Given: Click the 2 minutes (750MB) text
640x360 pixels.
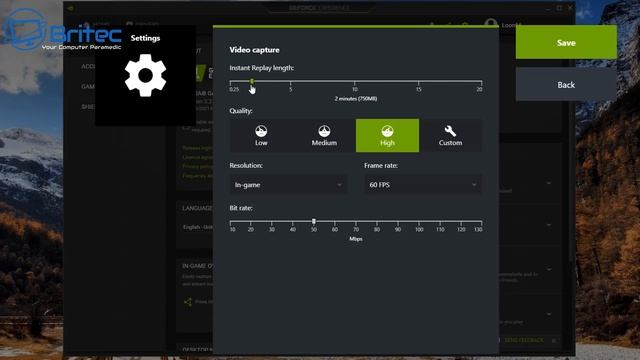Looking at the screenshot, I should [356, 99].
